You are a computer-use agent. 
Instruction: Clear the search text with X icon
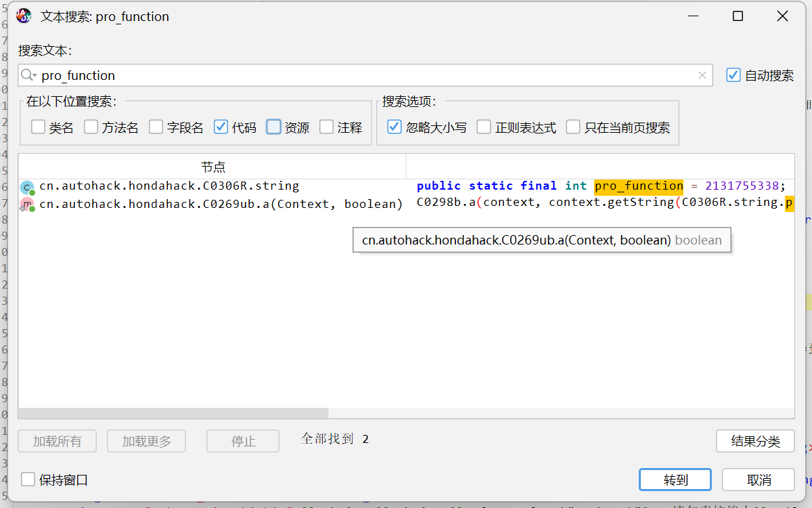(703, 75)
